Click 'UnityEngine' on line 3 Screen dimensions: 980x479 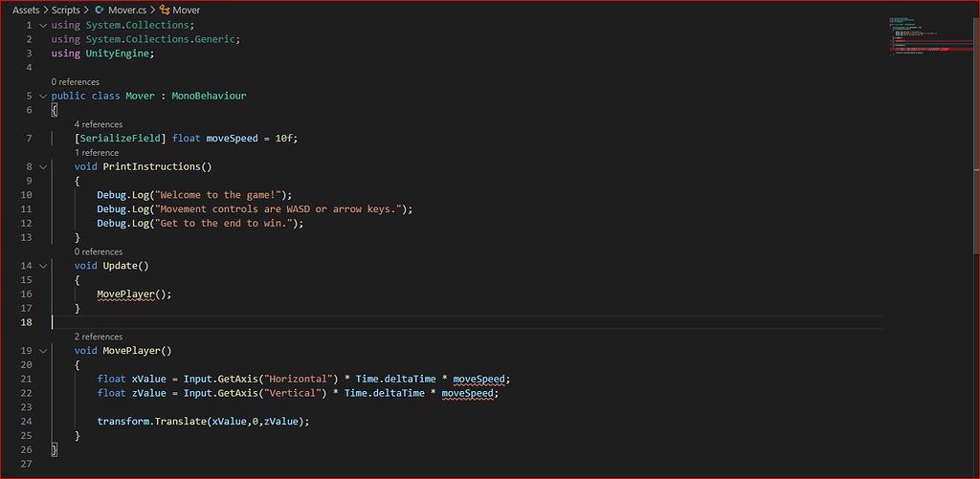coord(117,54)
